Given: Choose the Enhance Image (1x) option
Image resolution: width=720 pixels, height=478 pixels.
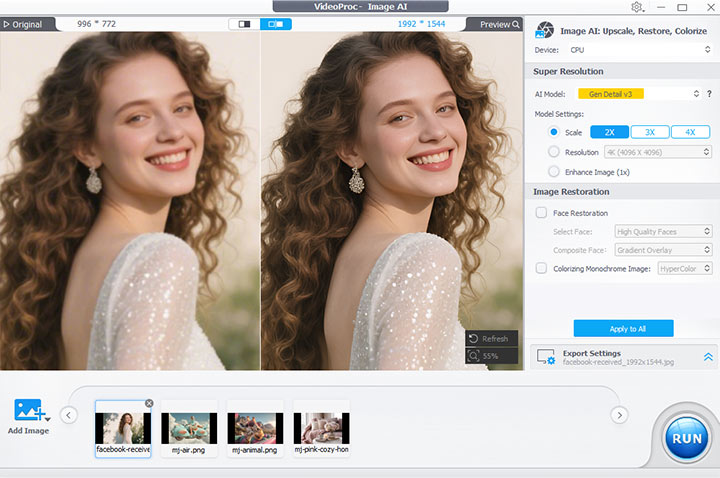Looking at the screenshot, I should (554, 172).
